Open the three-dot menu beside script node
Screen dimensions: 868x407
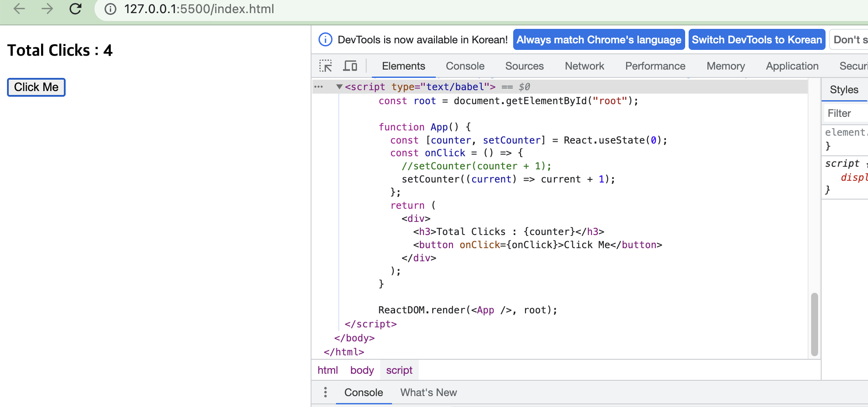point(318,87)
